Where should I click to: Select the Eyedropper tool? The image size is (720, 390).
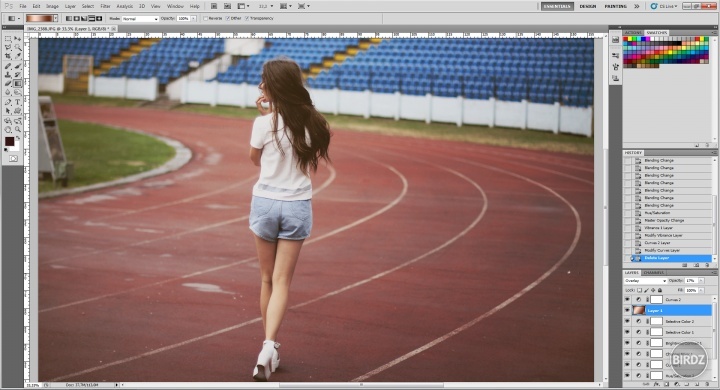17,56
